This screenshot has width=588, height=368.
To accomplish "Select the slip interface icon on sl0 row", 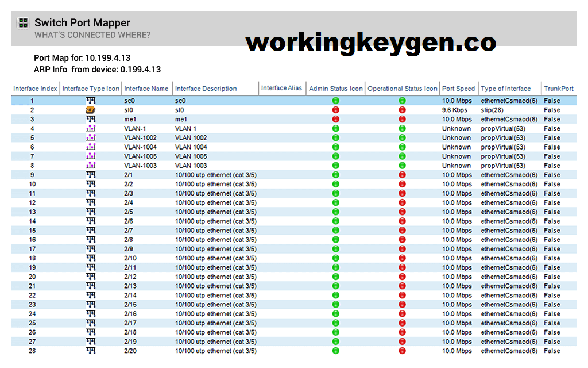I will point(91,110).
